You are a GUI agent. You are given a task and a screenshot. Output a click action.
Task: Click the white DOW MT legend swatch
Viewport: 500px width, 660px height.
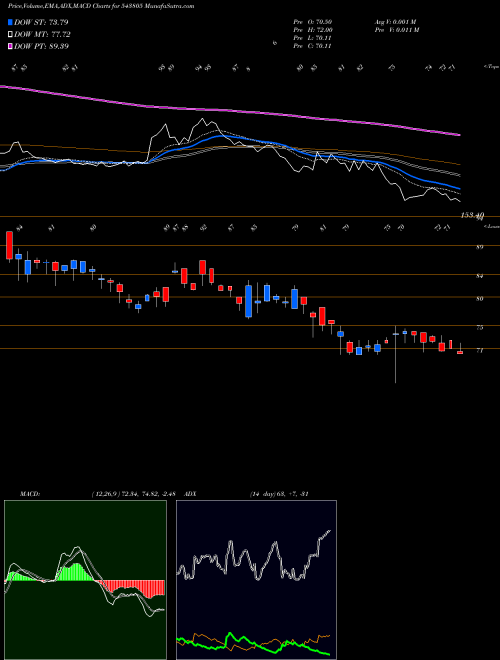(11, 35)
